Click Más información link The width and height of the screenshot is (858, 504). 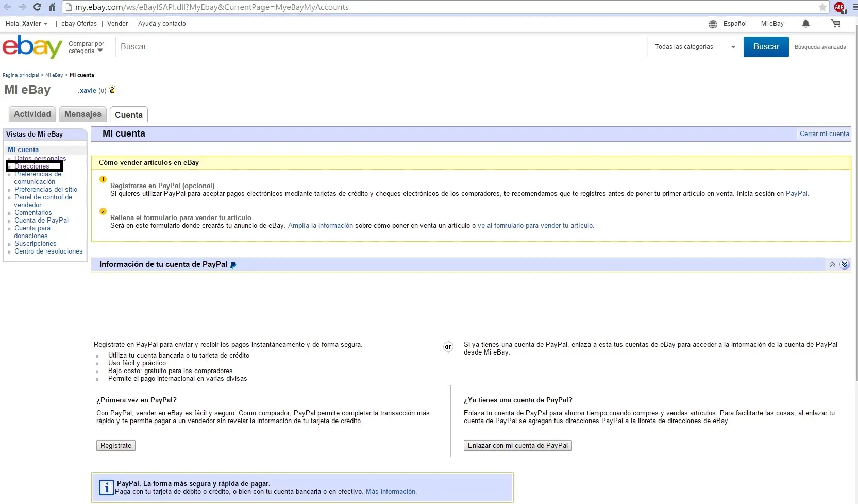pos(391,491)
